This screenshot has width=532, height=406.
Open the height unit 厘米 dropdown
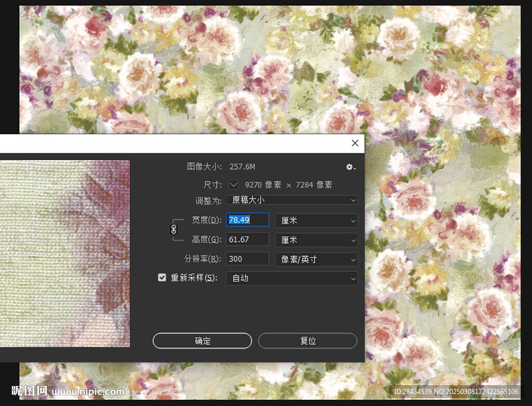[x=316, y=240]
